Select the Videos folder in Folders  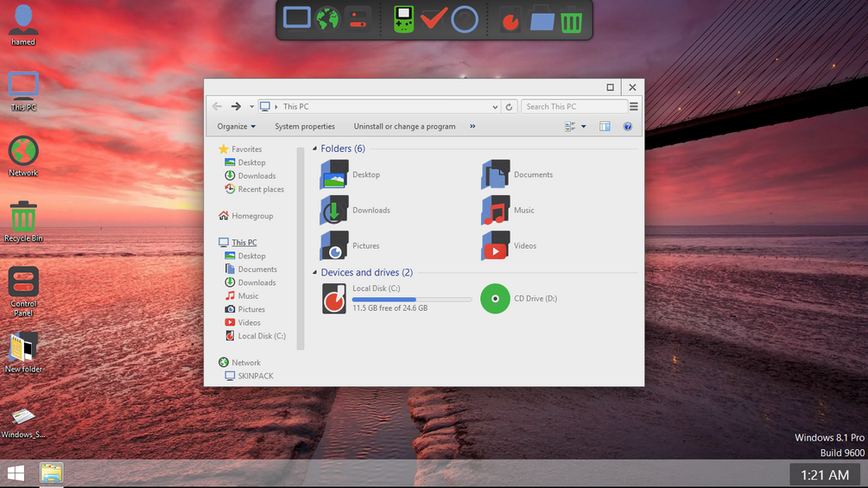tap(509, 245)
